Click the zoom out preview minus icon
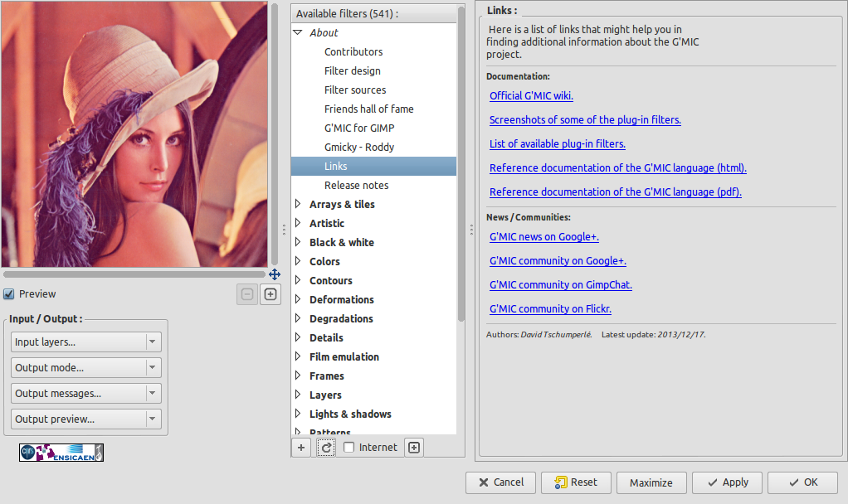 pos(247,294)
